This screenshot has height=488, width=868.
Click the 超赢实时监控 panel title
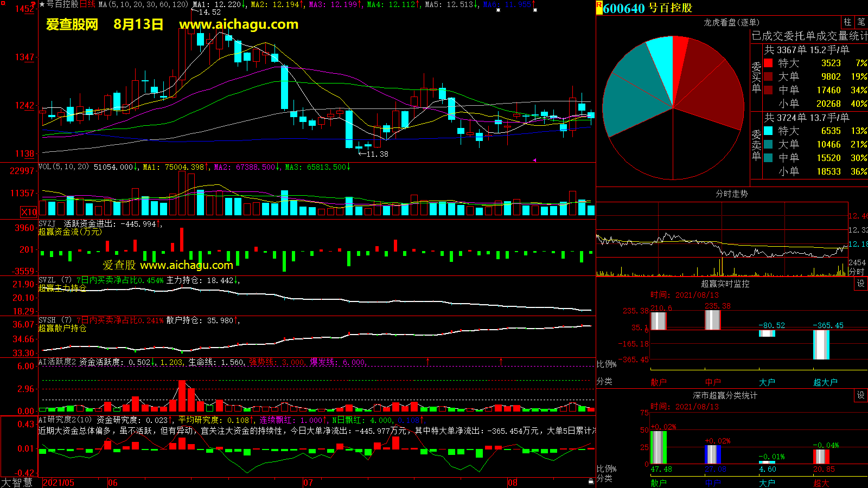click(x=725, y=284)
